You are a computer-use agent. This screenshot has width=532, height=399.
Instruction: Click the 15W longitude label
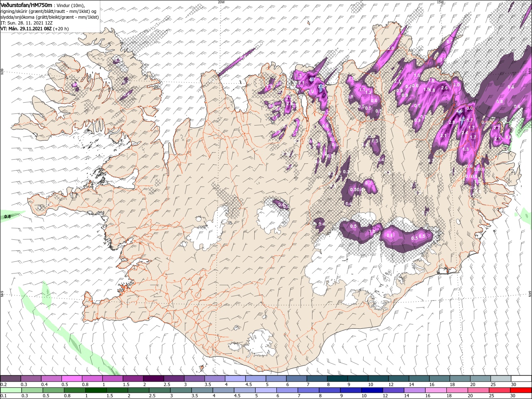point(441,2)
